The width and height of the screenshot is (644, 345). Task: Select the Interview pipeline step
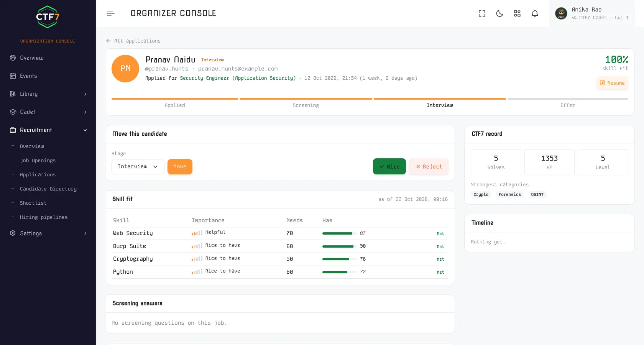440,103
